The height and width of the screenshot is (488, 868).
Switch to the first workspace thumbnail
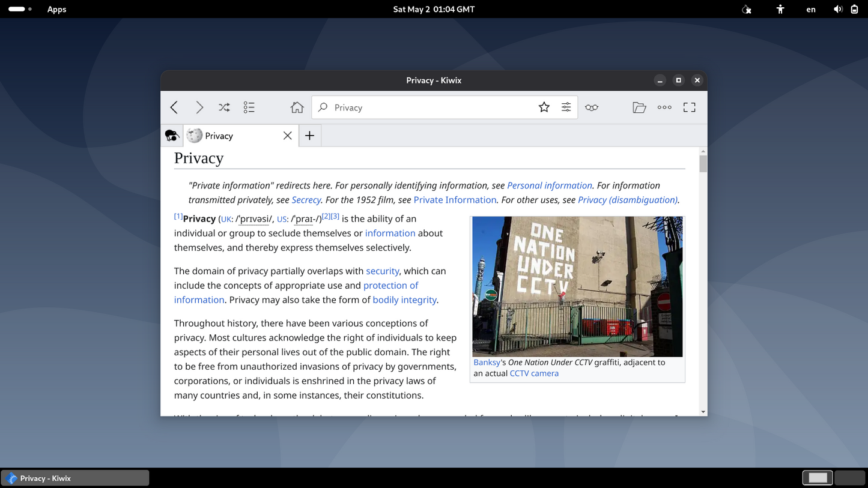(818, 478)
